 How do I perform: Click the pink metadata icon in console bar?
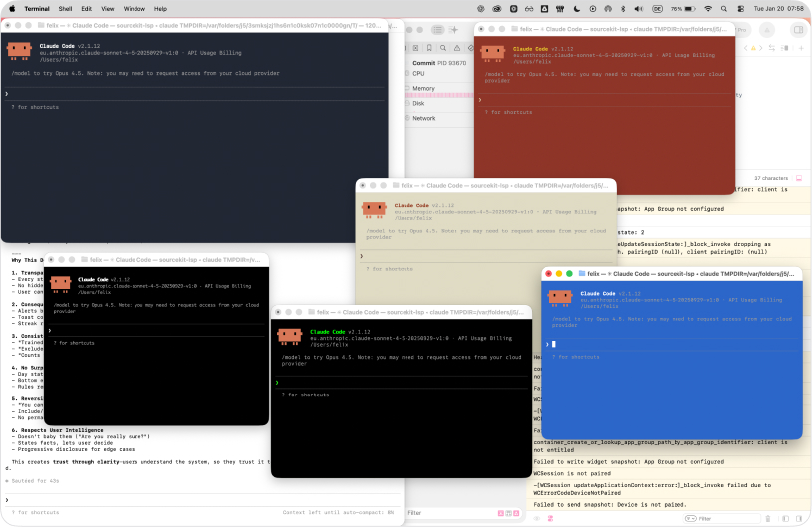click(550, 518)
